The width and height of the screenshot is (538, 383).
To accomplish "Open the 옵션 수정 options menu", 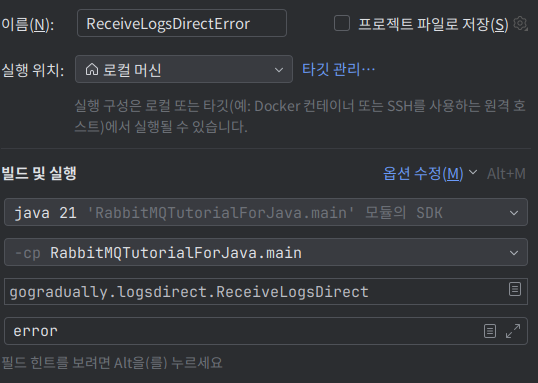I will pyautogui.click(x=430, y=173).
